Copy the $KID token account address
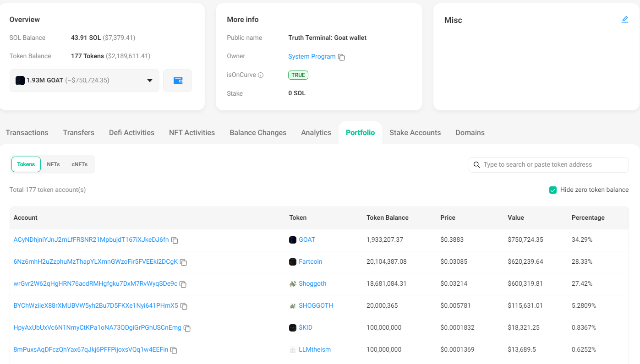The width and height of the screenshot is (640, 364). pos(187,328)
